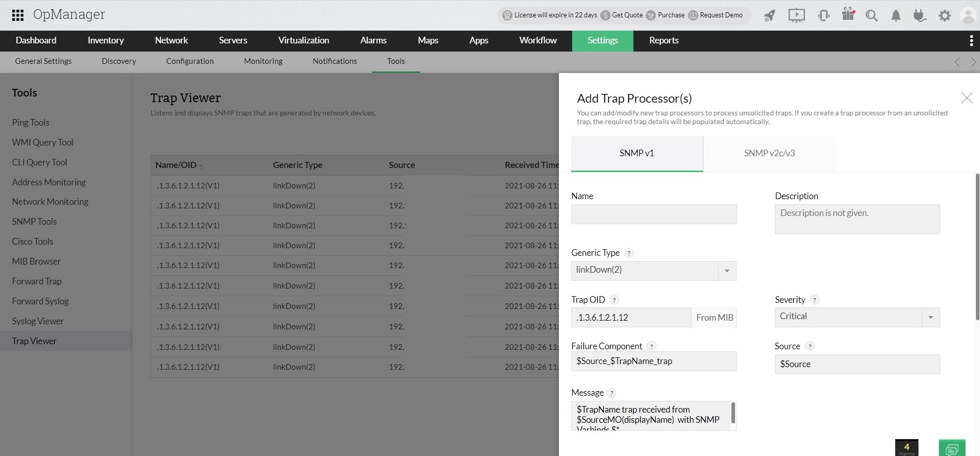The image size is (980, 456).
Task: Click the Message text area
Action: 654,416
